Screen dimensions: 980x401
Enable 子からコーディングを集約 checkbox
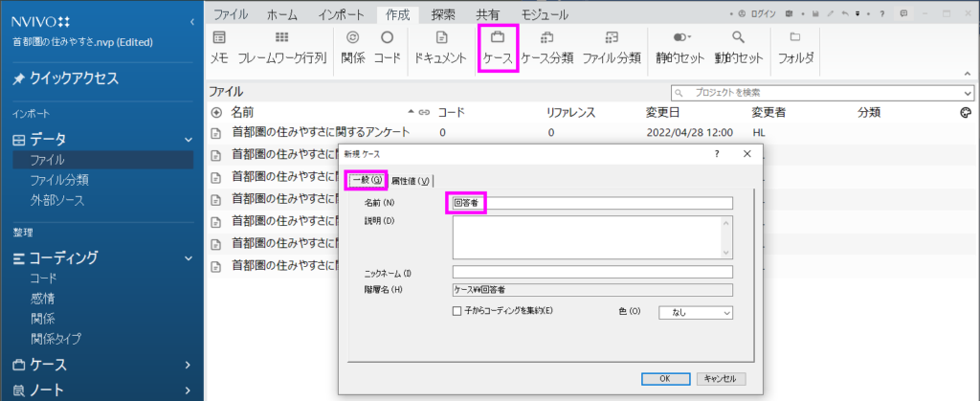point(457,311)
